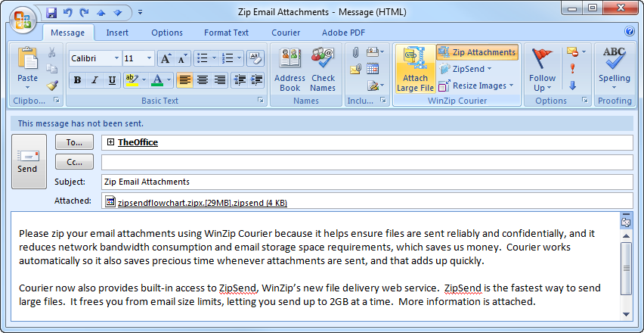Open the bullets style dropdown arrow
This screenshot has height=333, width=644.
(215, 58)
